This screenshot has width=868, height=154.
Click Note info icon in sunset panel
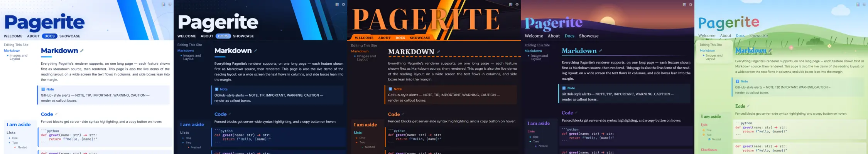tap(564, 88)
